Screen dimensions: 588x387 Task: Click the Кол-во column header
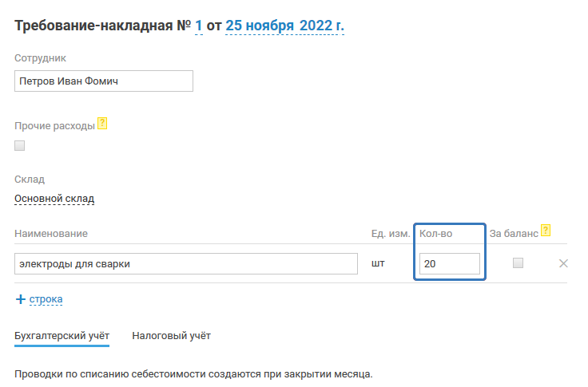(435, 233)
